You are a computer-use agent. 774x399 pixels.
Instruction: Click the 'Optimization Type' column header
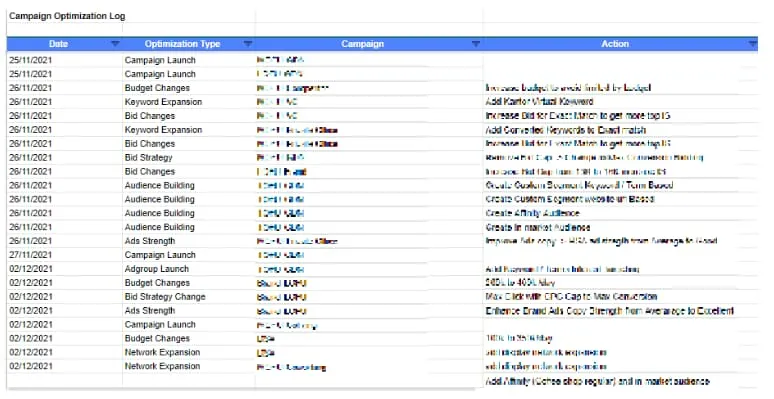click(x=182, y=44)
